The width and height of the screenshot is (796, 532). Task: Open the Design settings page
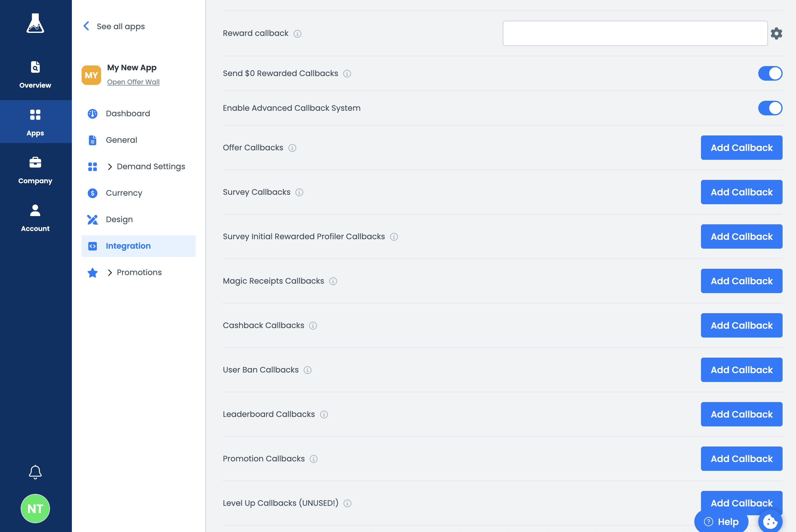coord(119,219)
